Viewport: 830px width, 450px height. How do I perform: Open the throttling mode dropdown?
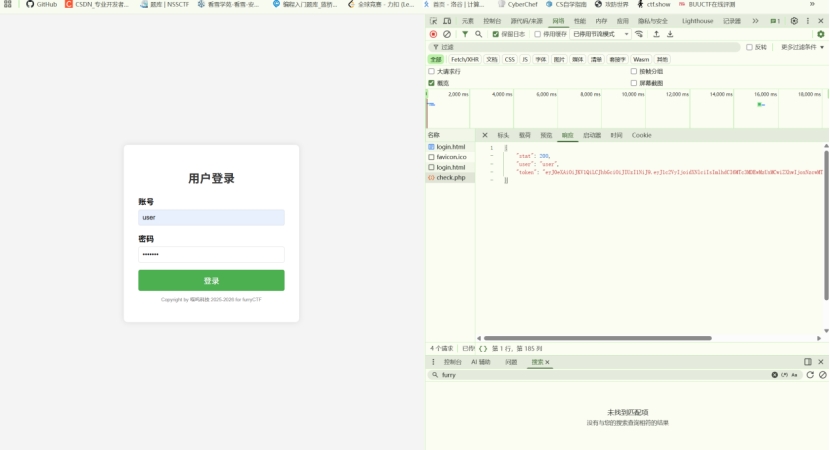(601, 34)
